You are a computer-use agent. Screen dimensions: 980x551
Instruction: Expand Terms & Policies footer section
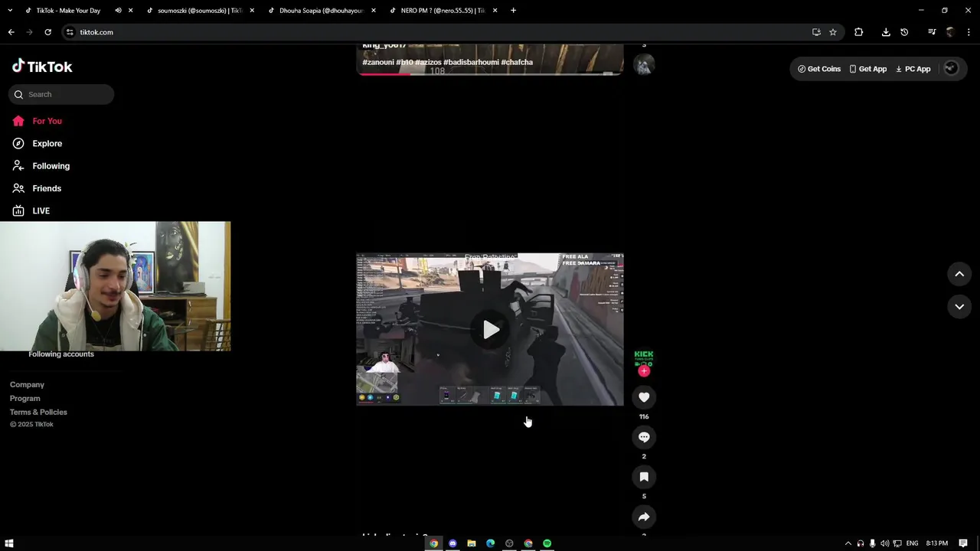(x=38, y=412)
